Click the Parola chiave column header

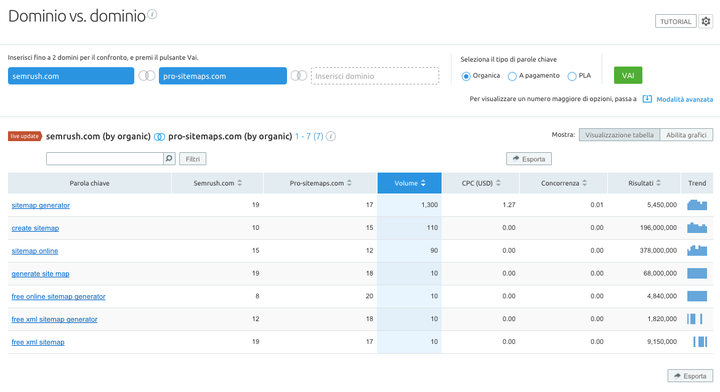pyautogui.click(x=90, y=183)
